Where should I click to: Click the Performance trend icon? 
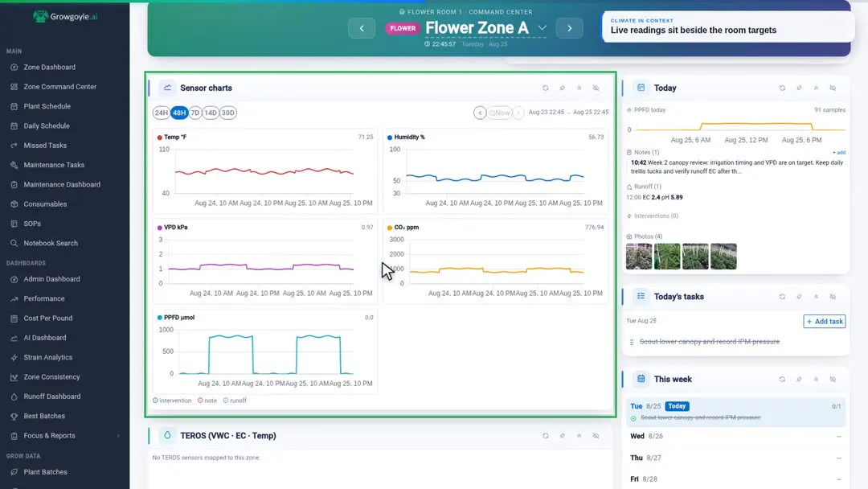(x=14, y=298)
